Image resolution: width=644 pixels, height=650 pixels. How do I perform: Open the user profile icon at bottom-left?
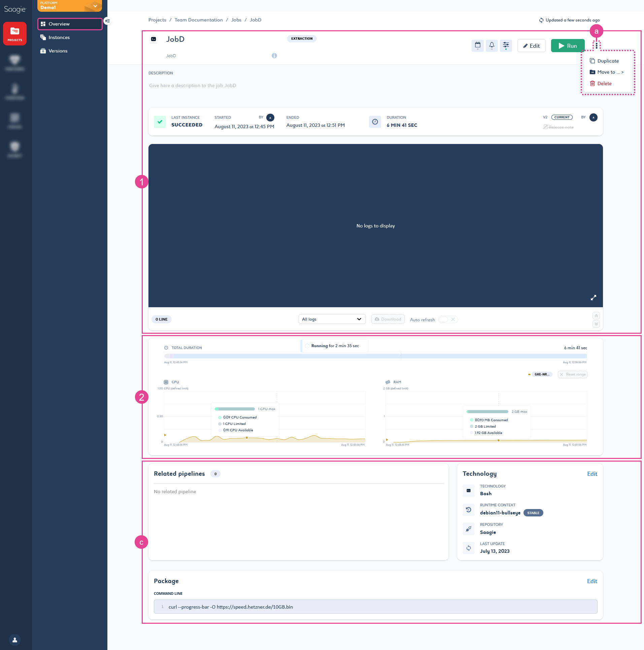[x=15, y=640]
